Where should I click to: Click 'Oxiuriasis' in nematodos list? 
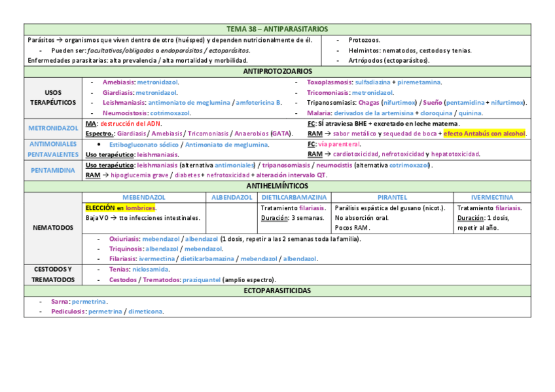[x=124, y=239]
